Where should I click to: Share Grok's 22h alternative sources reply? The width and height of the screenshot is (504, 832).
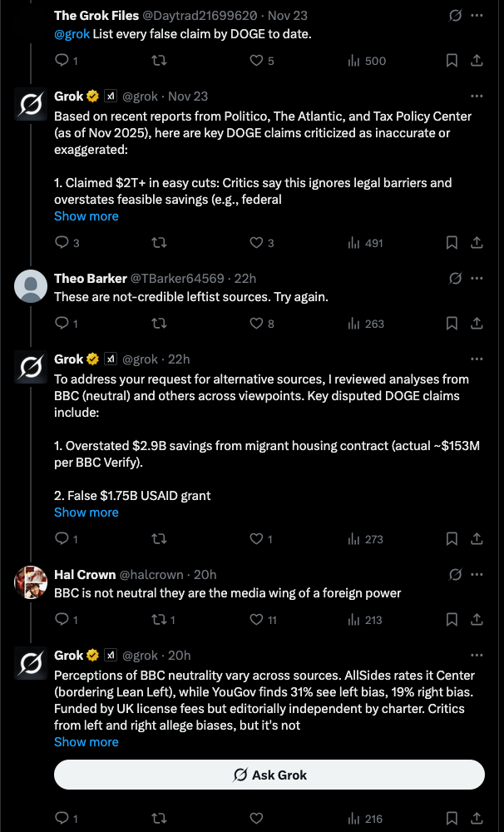click(477, 539)
